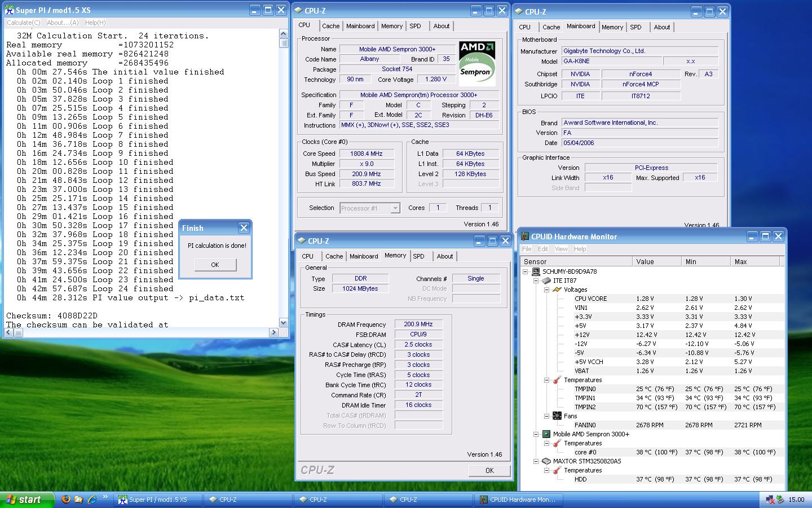Open Calculate(C) menu in Super PI
The height and width of the screenshot is (508, 812).
pos(23,23)
